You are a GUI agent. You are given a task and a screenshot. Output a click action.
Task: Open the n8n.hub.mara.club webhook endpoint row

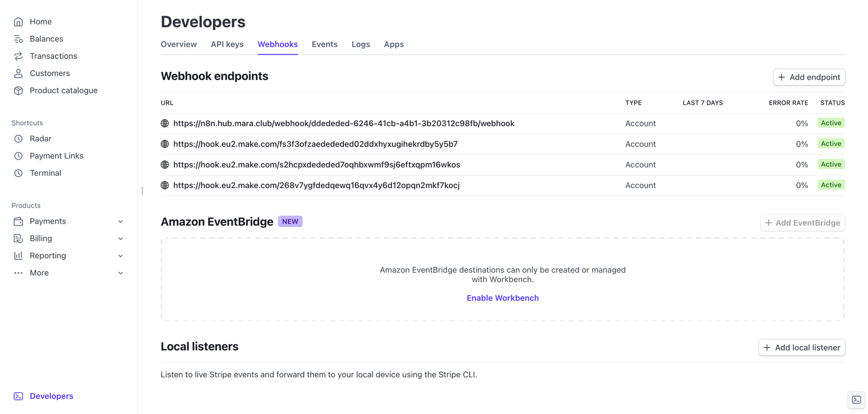pos(343,124)
